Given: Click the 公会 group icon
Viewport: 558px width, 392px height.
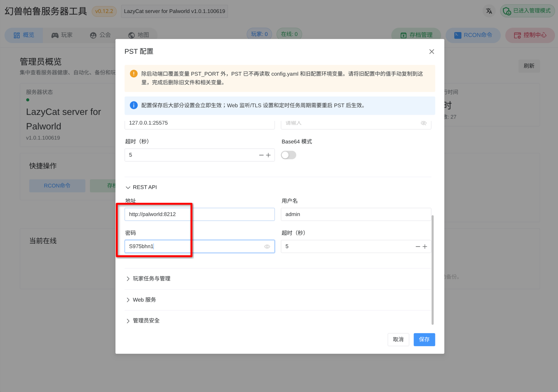Looking at the screenshot, I should [93, 35].
